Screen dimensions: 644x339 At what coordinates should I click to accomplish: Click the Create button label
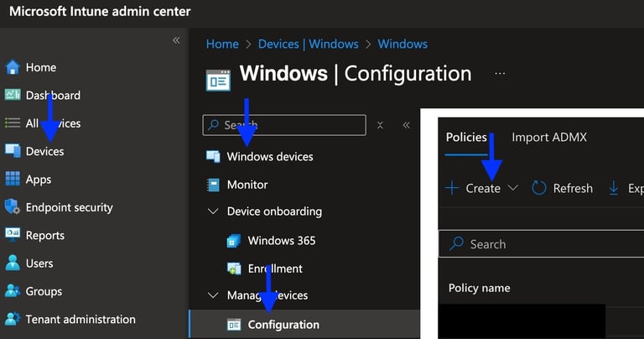click(483, 188)
